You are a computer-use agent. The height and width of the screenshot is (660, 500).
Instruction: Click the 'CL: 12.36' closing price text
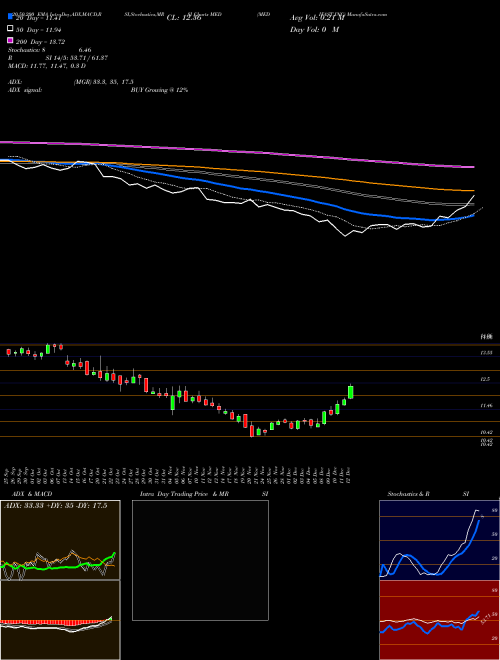coord(184,18)
